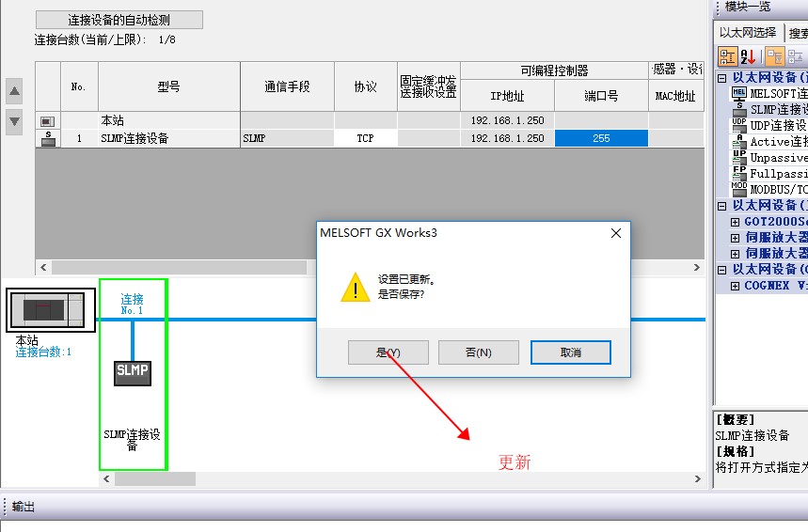The width and height of the screenshot is (808, 532).
Task: Click IP address cell of SLMP连接设备 row
Action: 508,138
